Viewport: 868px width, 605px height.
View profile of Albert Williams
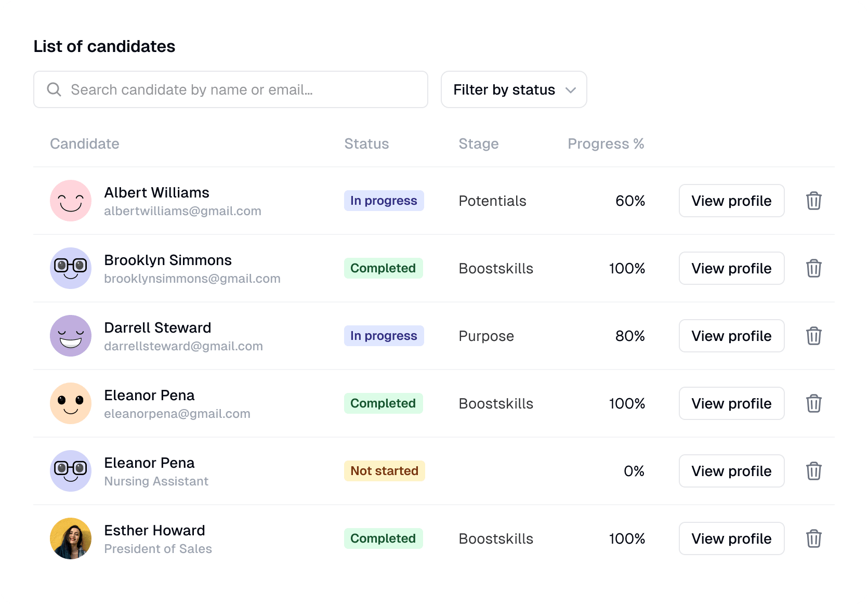[731, 201]
